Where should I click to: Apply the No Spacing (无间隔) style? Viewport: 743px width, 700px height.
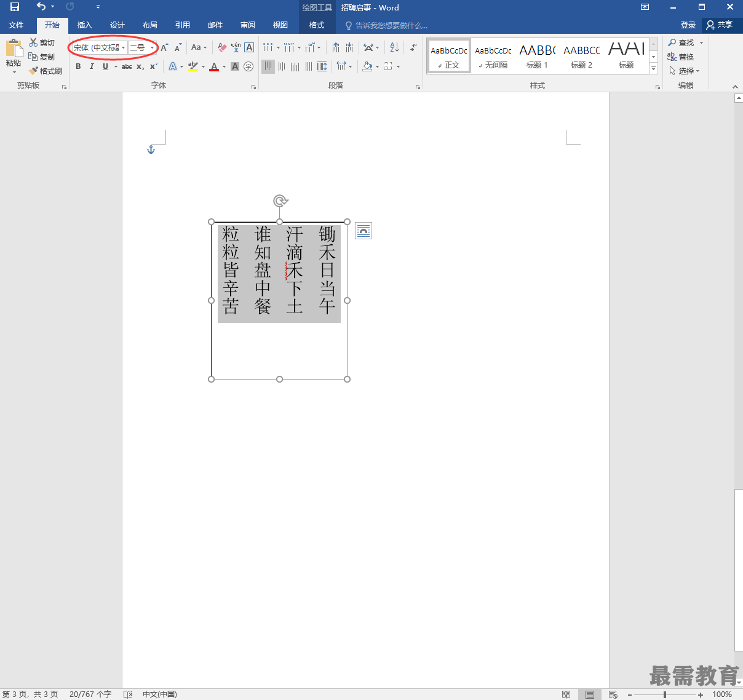click(493, 56)
